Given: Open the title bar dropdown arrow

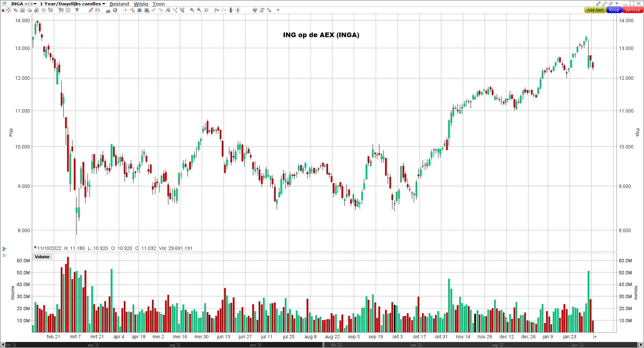Looking at the screenshot, I should [x=617, y=4].
